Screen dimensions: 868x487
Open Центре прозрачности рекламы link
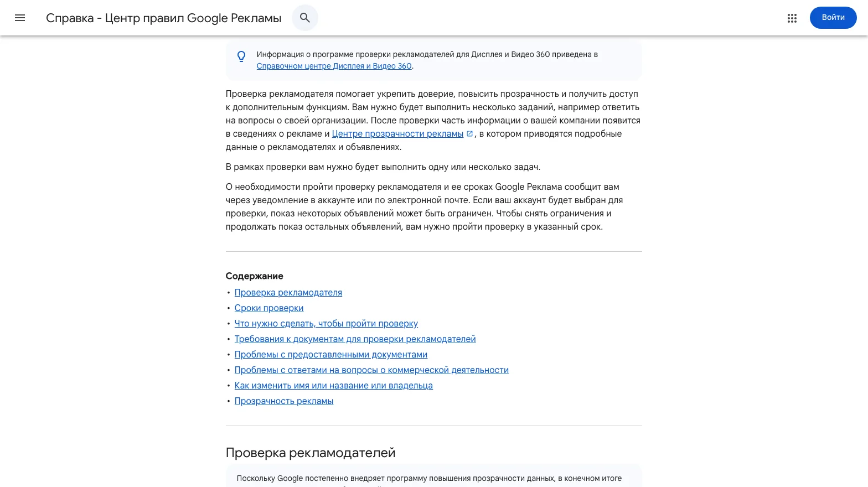point(397,134)
